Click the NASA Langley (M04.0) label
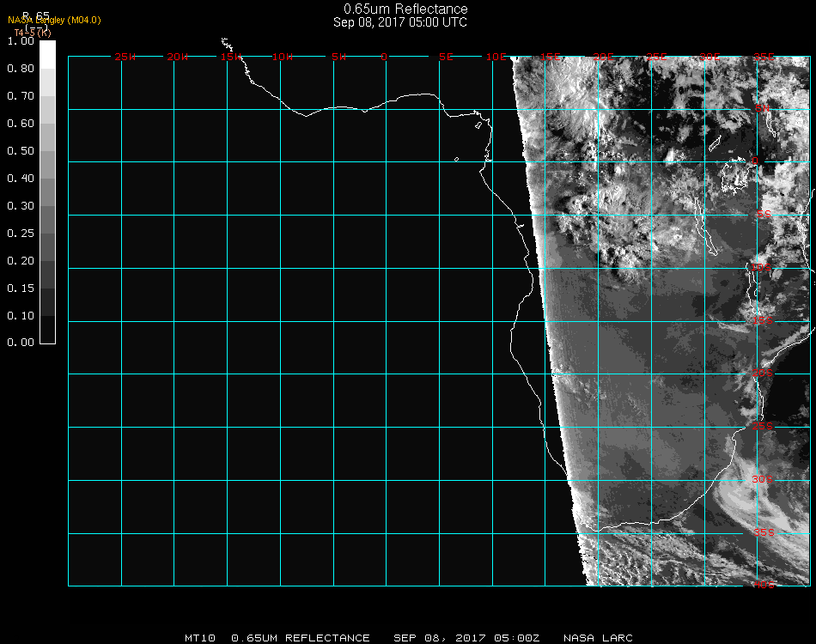The height and width of the screenshot is (644, 816). pyautogui.click(x=54, y=20)
